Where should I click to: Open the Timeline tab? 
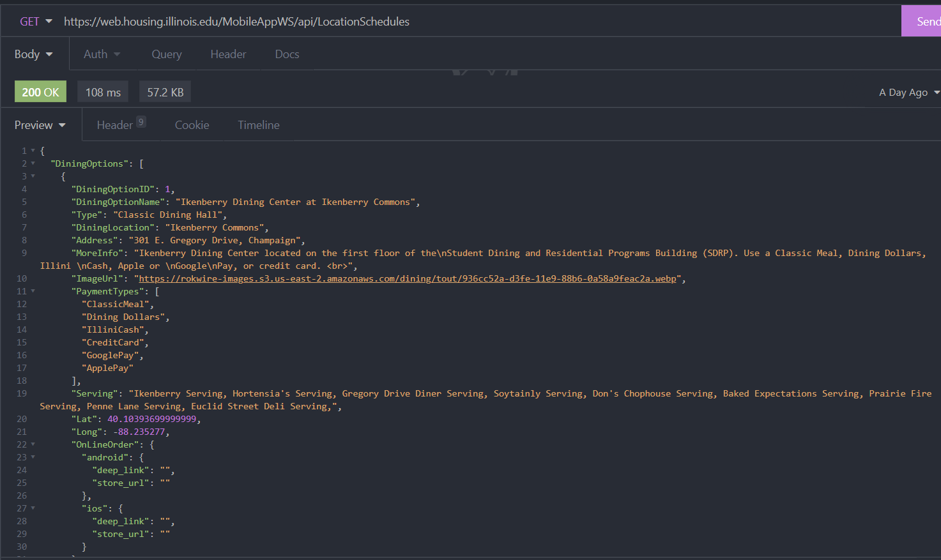coord(259,125)
